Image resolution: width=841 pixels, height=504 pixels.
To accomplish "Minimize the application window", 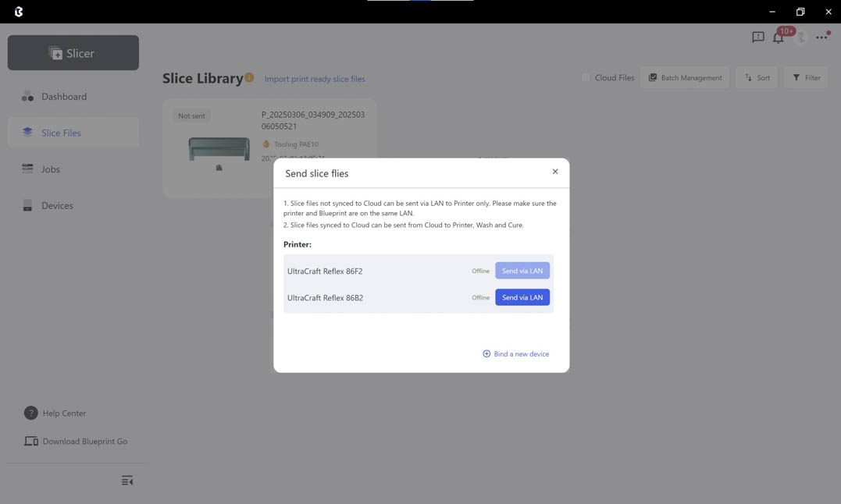I will click(772, 11).
